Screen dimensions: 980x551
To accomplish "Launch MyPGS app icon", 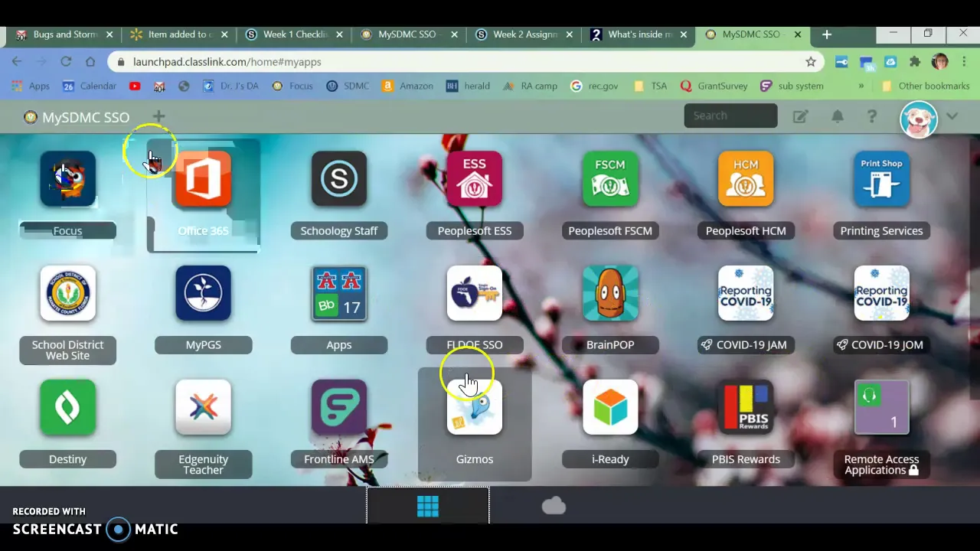I will coord(203,293).
